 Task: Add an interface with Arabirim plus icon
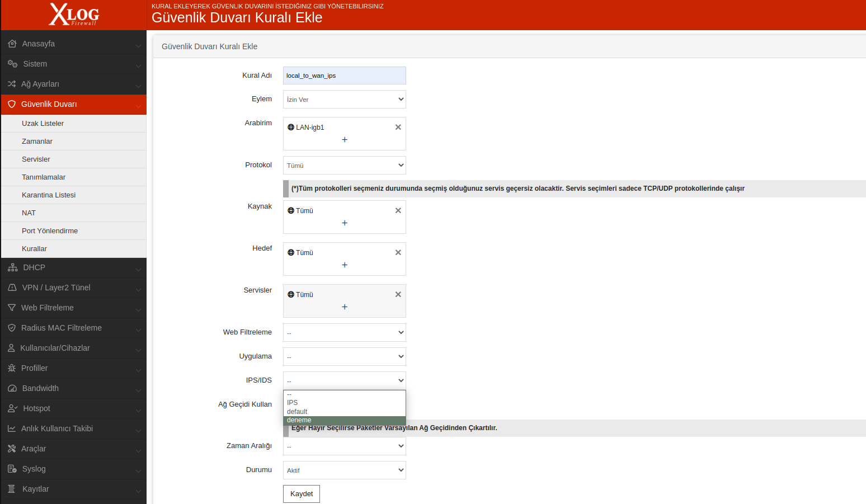345,139
